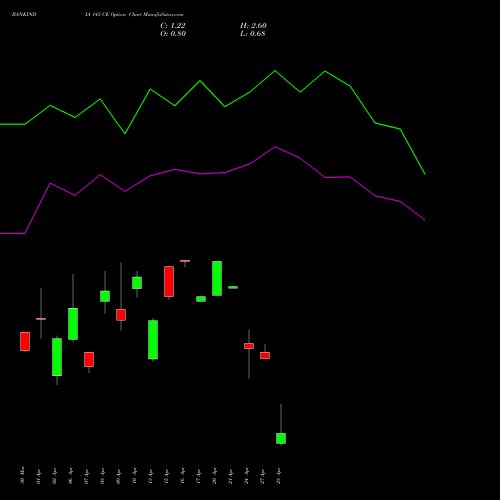
Task: Click the high value H: 2.60
Action: [x=253, y=26]
